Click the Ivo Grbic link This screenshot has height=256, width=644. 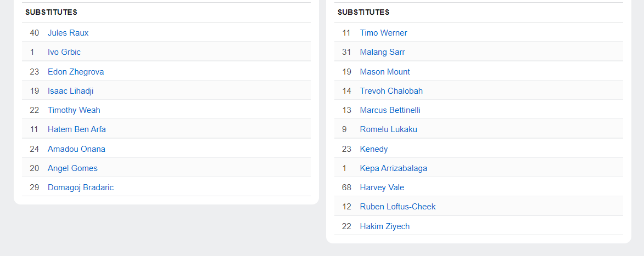coord(64,52)
